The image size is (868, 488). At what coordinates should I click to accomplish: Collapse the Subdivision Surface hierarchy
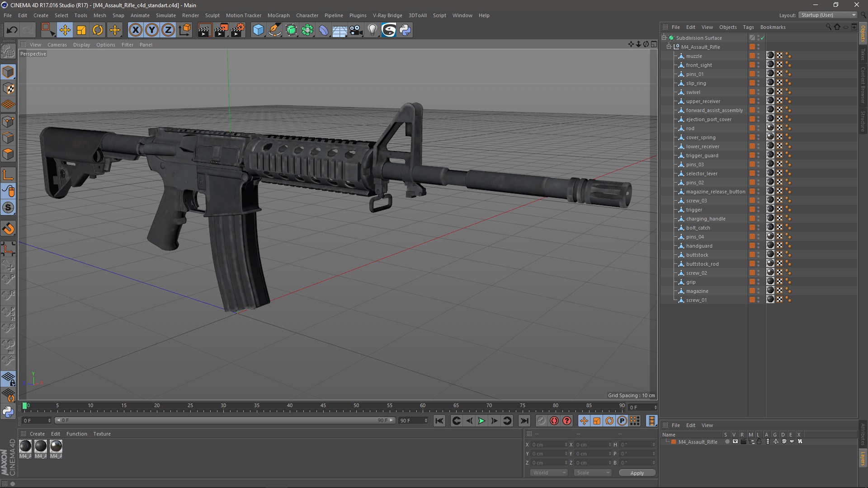point(664,38)
